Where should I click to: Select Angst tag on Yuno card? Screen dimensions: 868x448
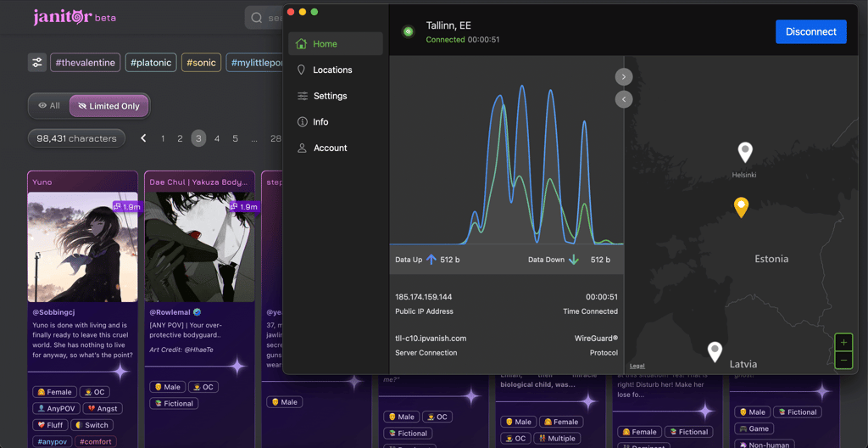(x=103, y=409)
